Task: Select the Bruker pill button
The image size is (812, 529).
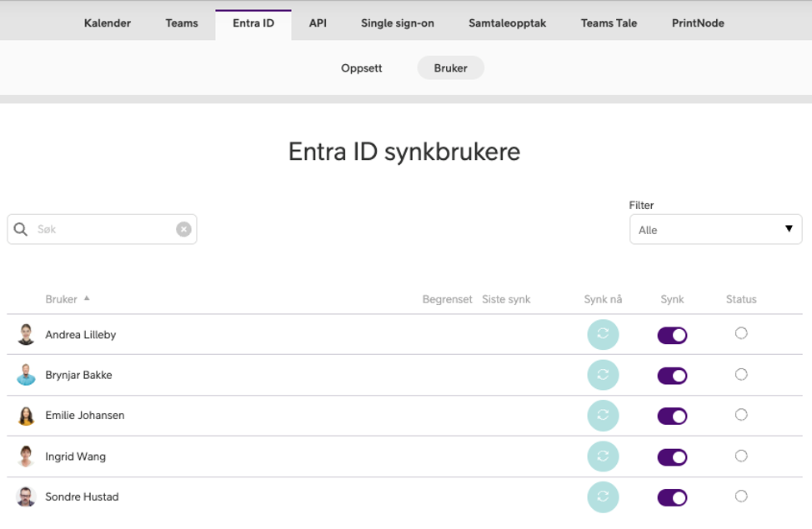Action: click(x=450, y=68)
